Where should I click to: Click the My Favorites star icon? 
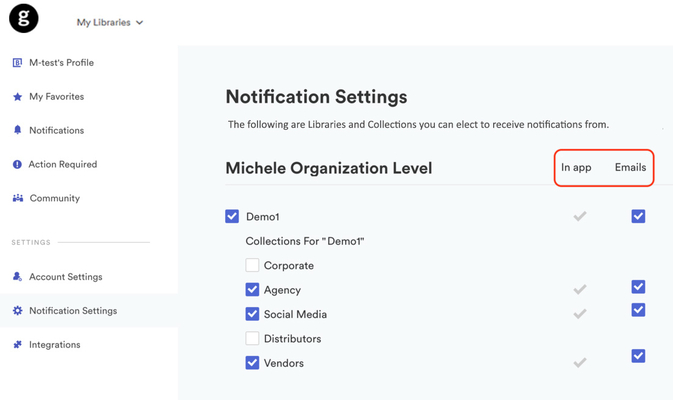coord(17,97)
